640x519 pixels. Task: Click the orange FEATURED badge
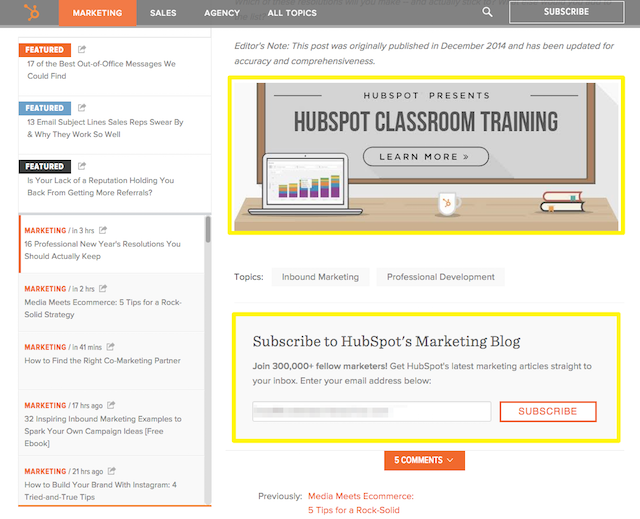pos(45,50)
